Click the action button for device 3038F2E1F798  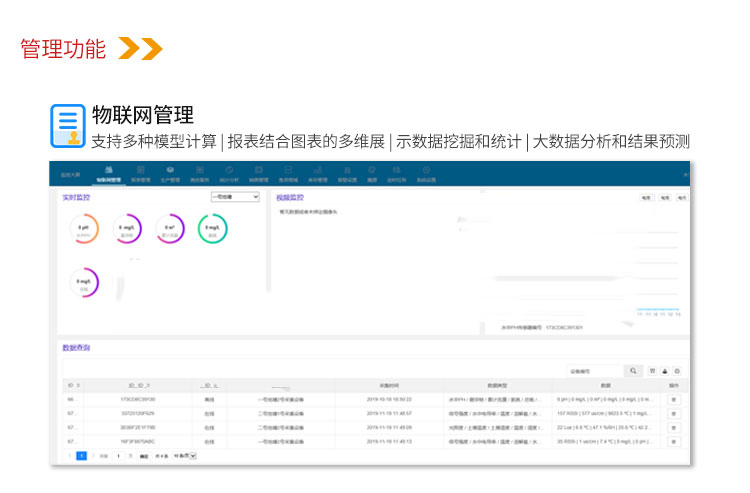click(674, 427)
